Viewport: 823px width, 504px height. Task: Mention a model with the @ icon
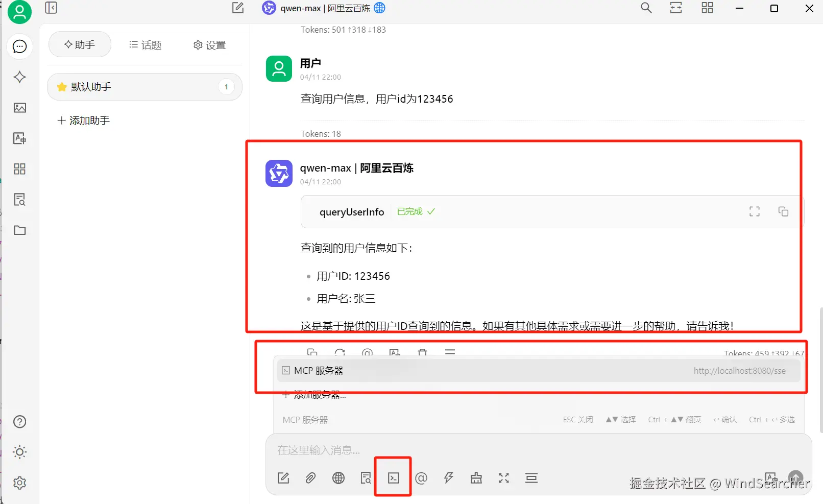421,478
